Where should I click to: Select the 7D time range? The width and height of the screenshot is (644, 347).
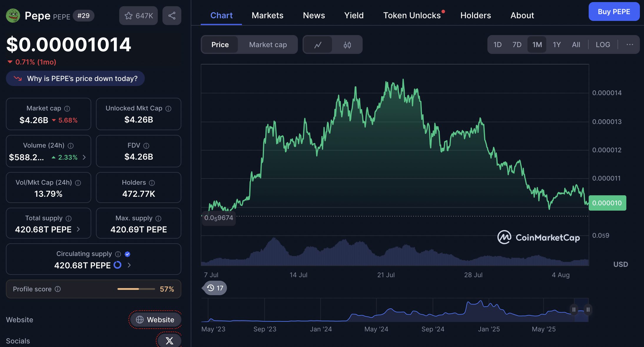click(517, 45)
